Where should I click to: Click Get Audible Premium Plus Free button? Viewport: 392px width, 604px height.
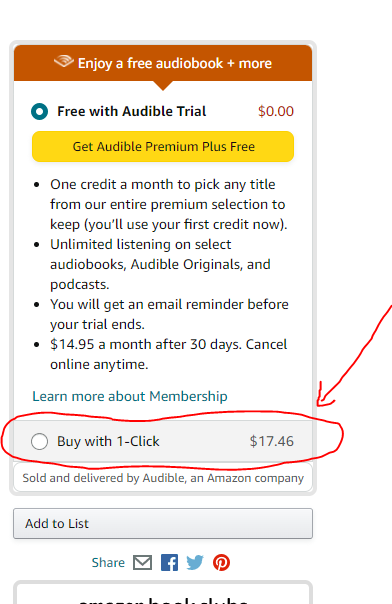163,146
